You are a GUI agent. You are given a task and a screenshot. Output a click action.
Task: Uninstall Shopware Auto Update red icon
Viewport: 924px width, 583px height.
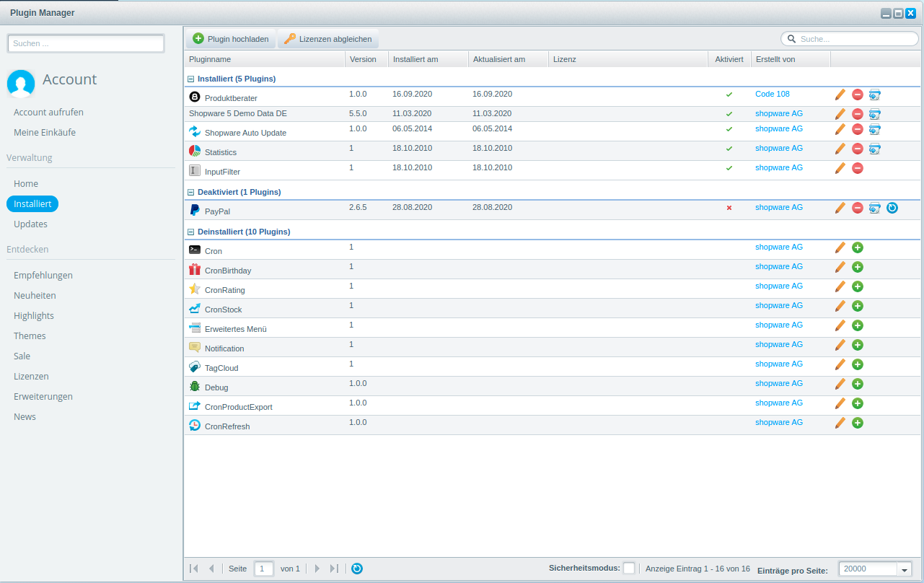[x=858, y=129]
